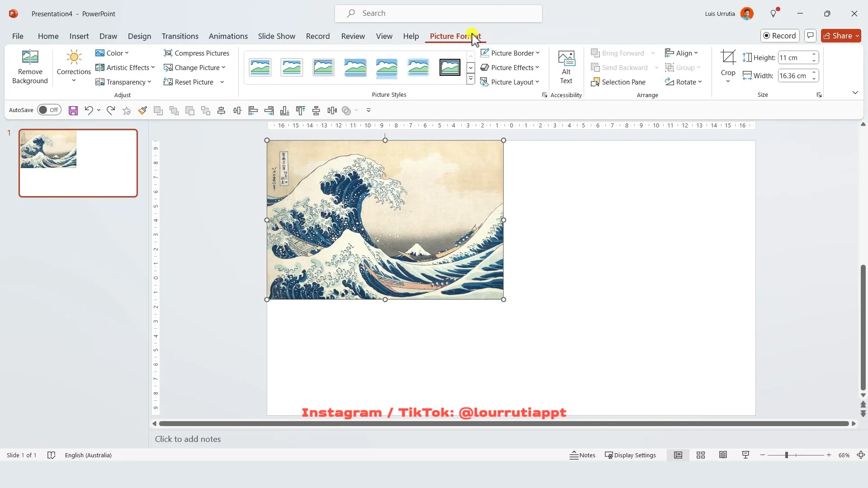Collapse the ribbon with the chevron
Viewport: 868px width, 488px height.
click(855, 93)
